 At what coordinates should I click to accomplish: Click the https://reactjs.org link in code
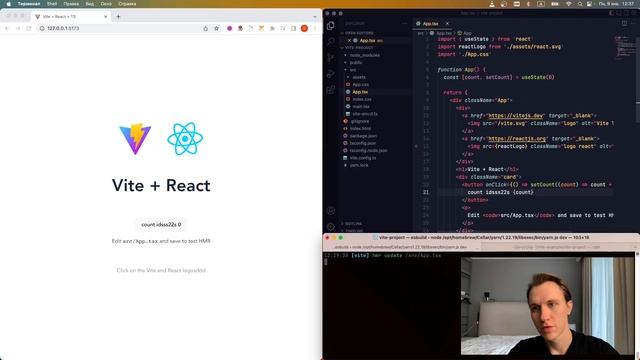(518, 138)
